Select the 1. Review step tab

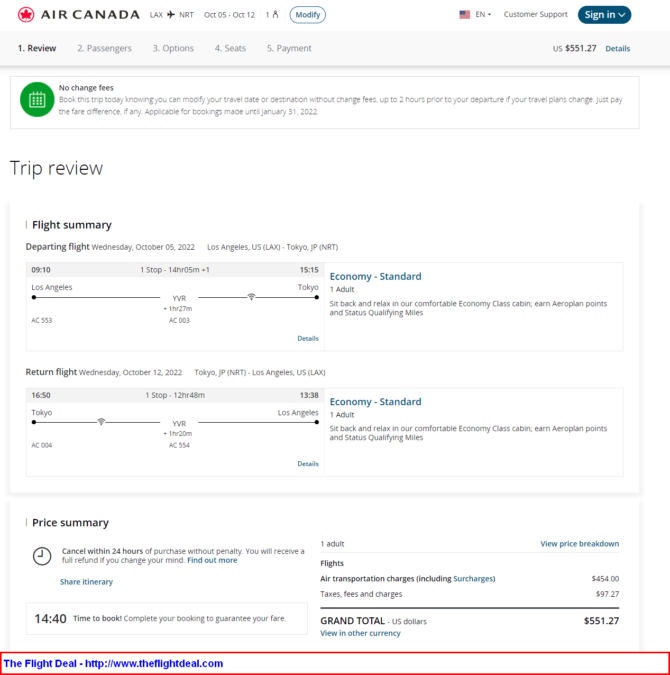point(37,48)
